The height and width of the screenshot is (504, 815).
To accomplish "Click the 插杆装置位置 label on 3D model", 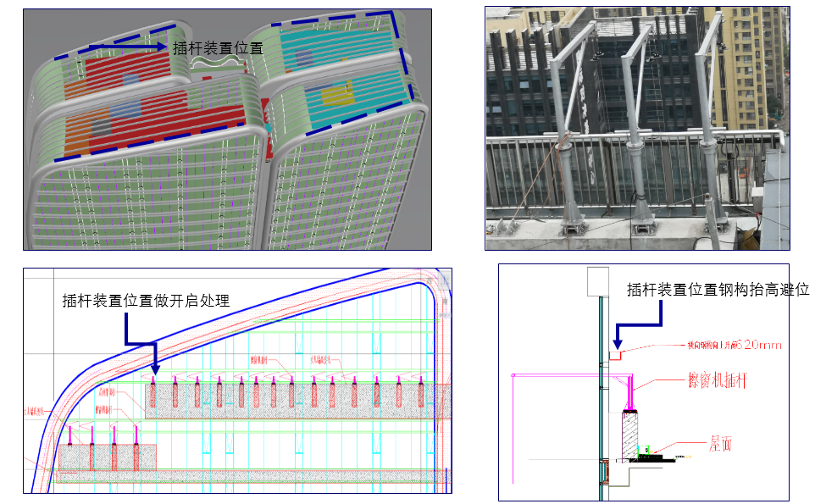I will (x=218, y=48).
